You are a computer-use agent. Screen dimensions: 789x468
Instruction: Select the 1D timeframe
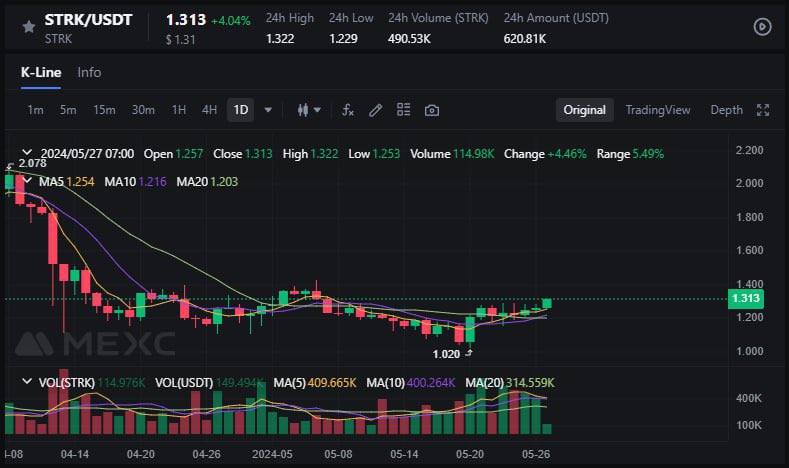tap(241, 110)
